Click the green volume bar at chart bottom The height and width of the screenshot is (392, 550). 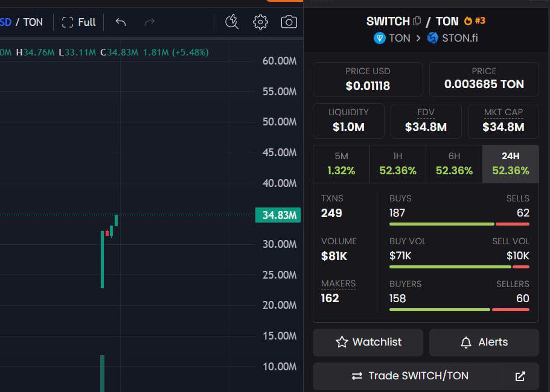(x=102, y=373)
